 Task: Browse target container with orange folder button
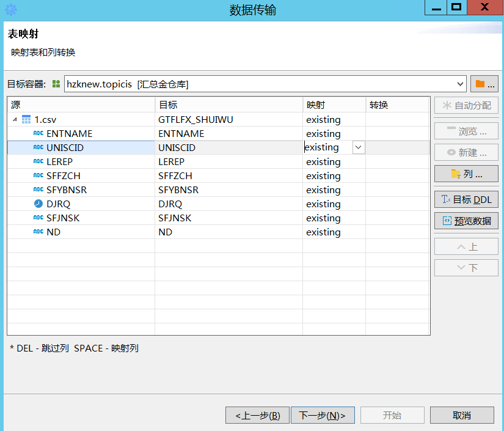tap(484, 84)
